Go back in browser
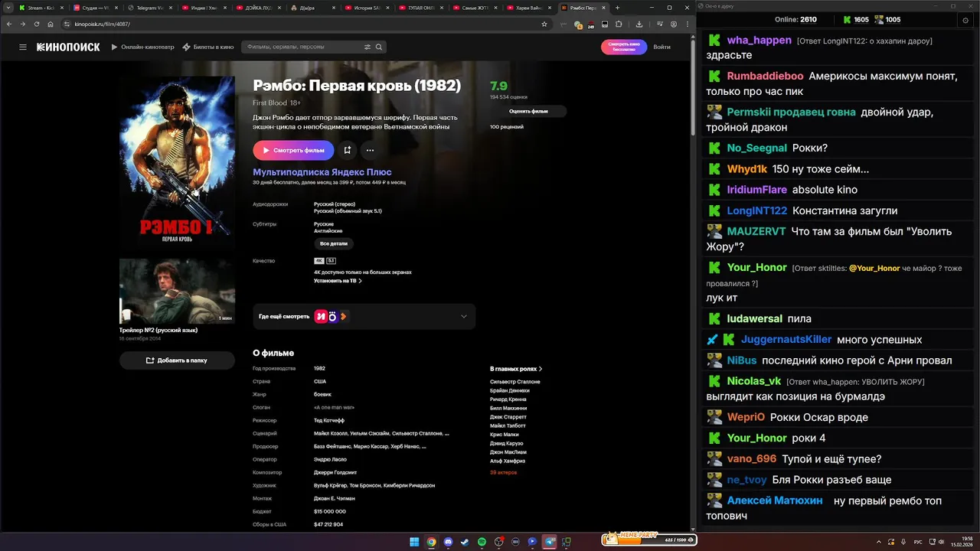980x551 pixels. coord(9,24)
